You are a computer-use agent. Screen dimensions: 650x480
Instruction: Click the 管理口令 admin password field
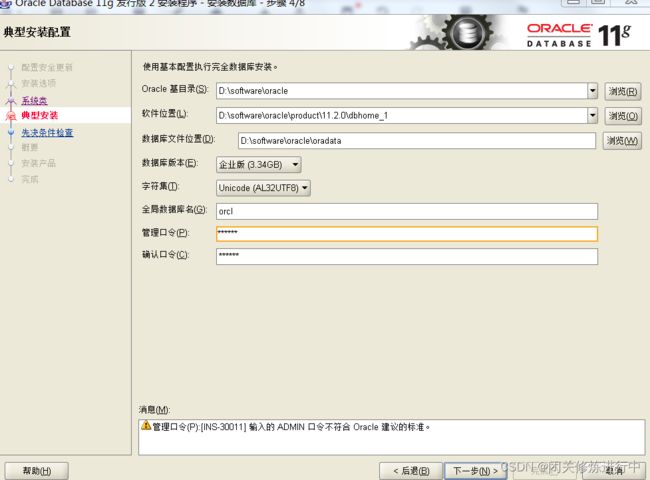[407, 233]
